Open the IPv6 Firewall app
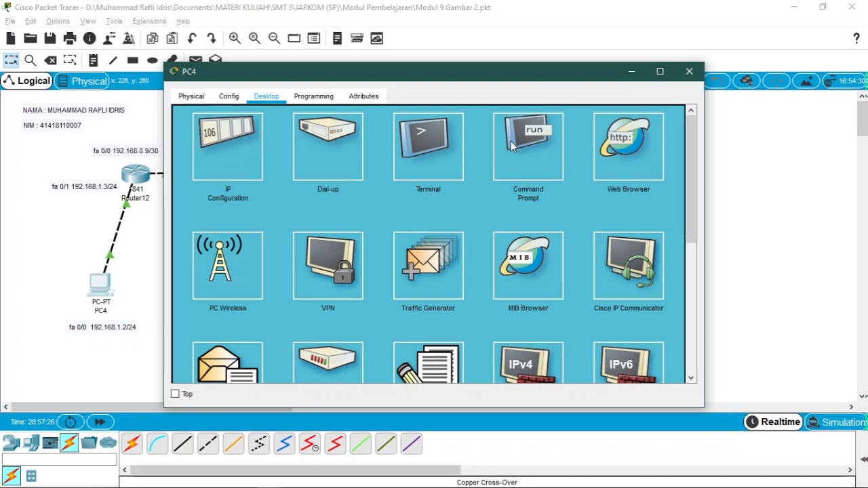Image resolution: width=868 pixels, height=488 pixels. [x=629, y=363]
